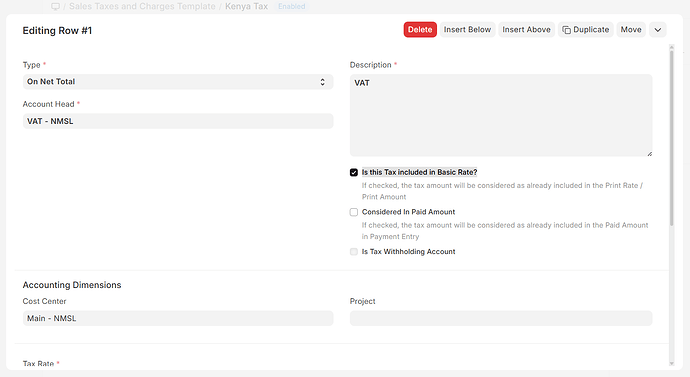The image size is (690, 377).
Task: Click the Accounting Dimensions section heading
Action: click(x=72, y=285)
